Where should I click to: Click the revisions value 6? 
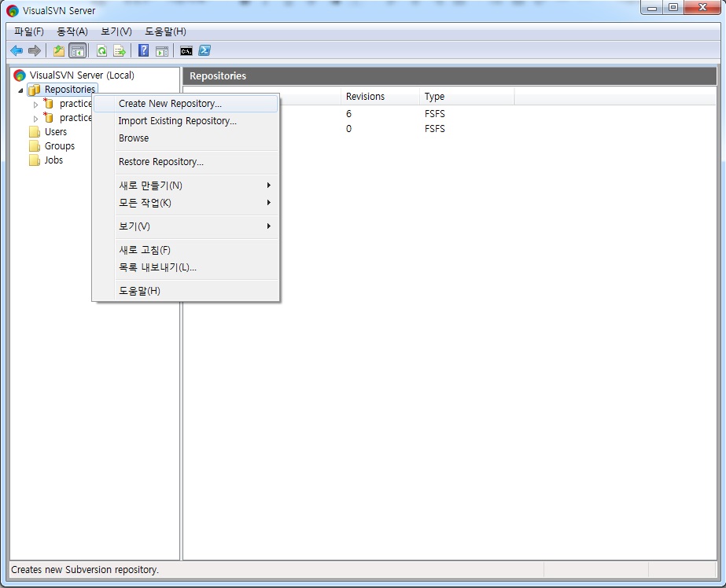(348, 114)
